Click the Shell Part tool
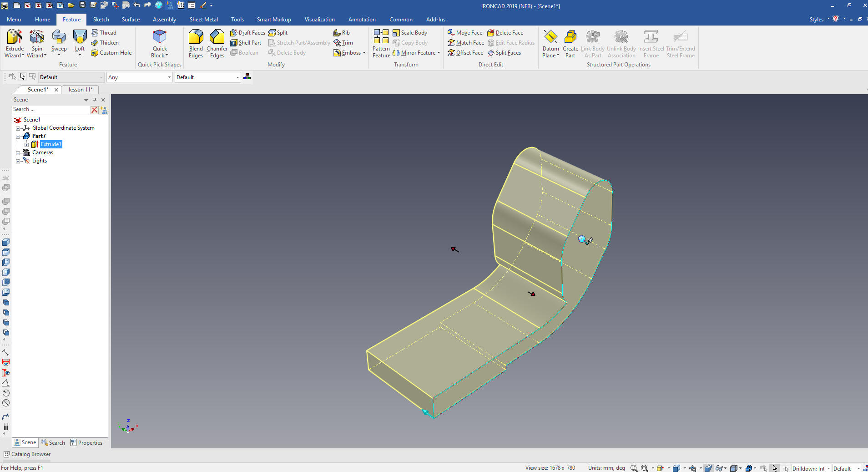 coord(246,43)
